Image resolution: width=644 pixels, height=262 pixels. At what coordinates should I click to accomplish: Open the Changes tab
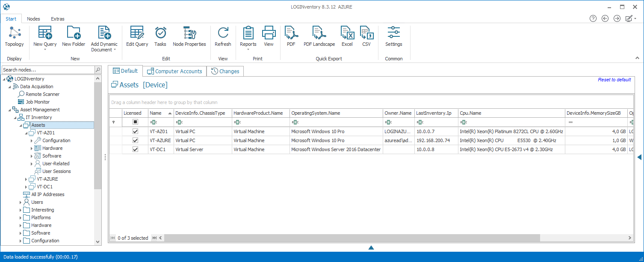click(x=225, y=71)
